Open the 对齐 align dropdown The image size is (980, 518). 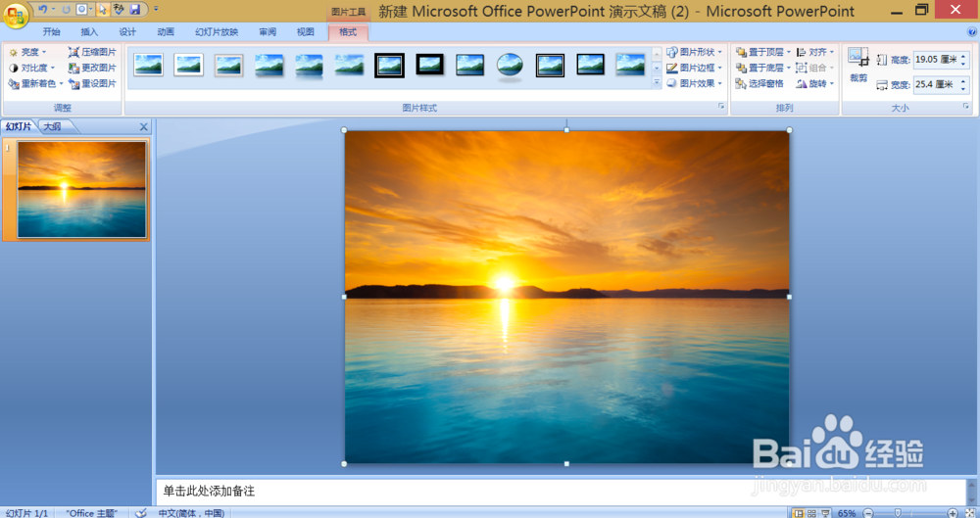click(815, 52)
